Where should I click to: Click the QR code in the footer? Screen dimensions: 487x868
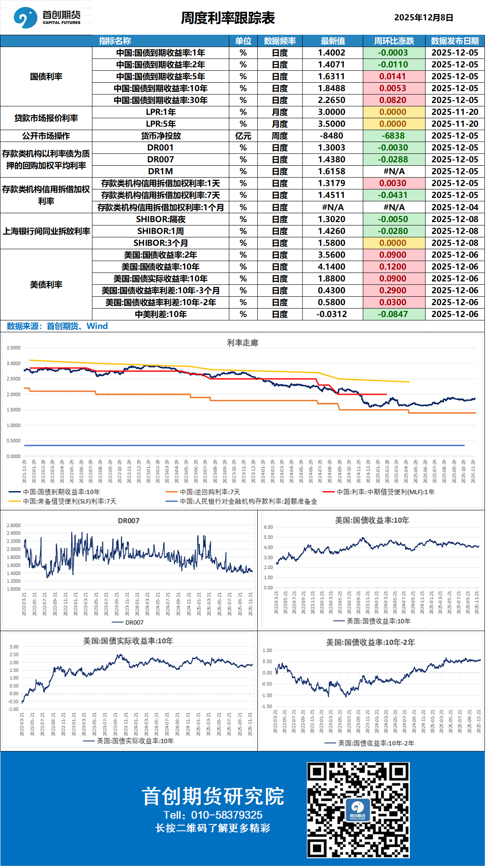tap(358, 810)
